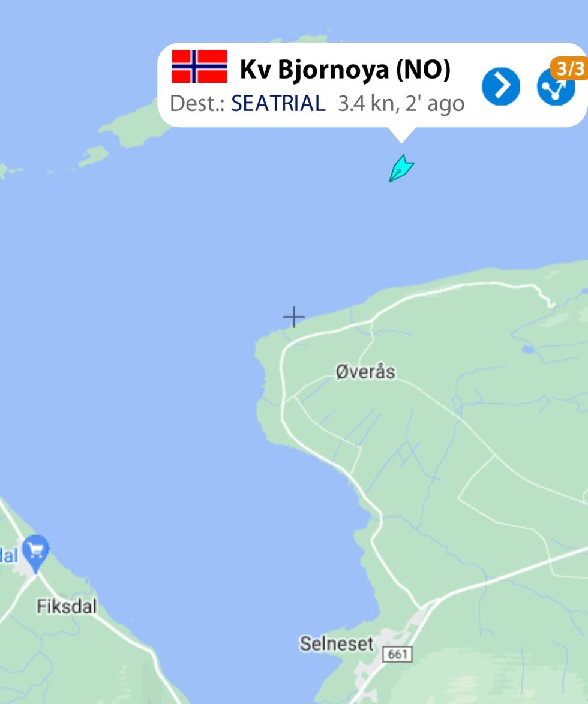The height and width of the screenshot is (704, 588).
Task: Tap the Norwegian flag icon
Action: click(199, 67)
